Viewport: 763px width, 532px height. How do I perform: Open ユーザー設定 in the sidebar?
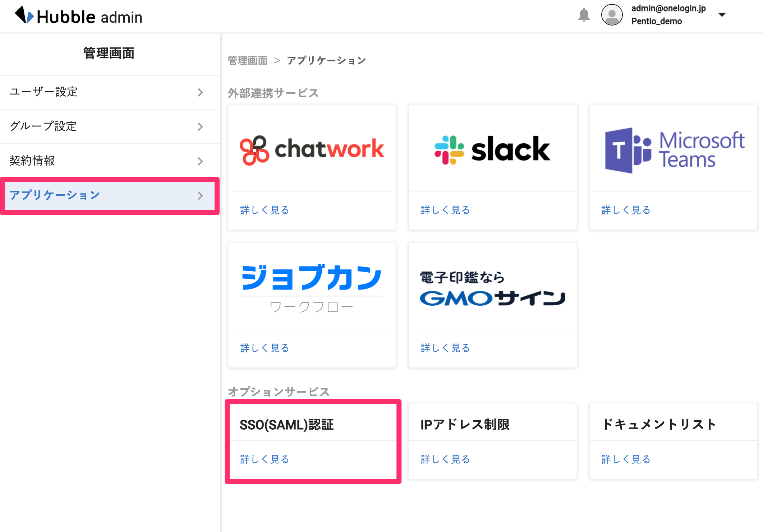click(x=110, y=92)
